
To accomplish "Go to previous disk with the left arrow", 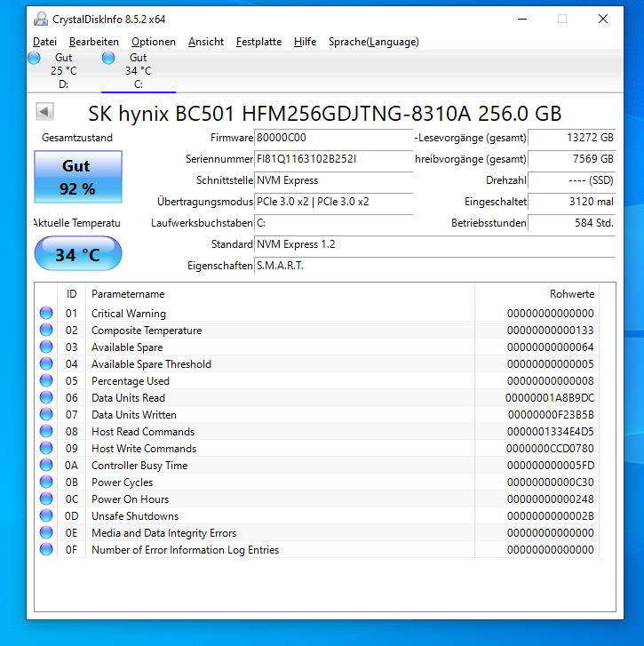I will [44, 112].
